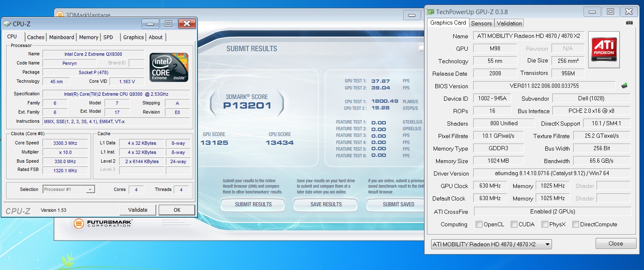Click the Futuremark Corporation logo
644x270 pixels.
(103, 223)
